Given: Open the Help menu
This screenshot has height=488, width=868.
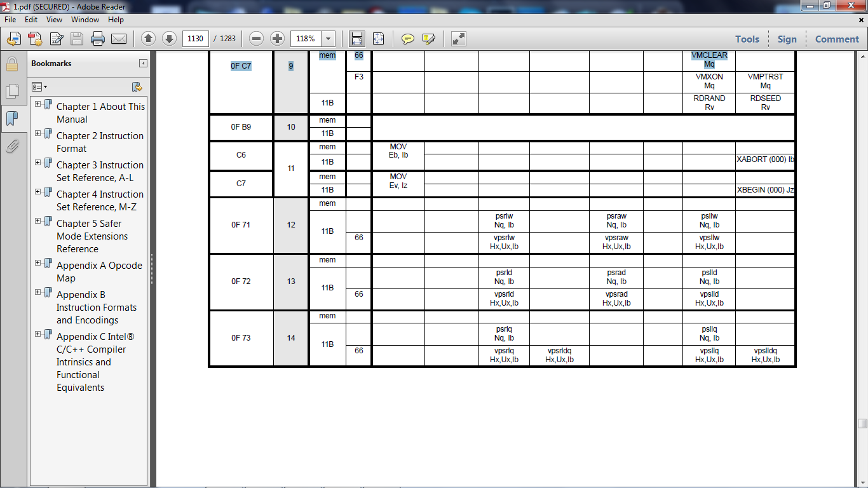Looking at the screenshot, I should (116, 20).
